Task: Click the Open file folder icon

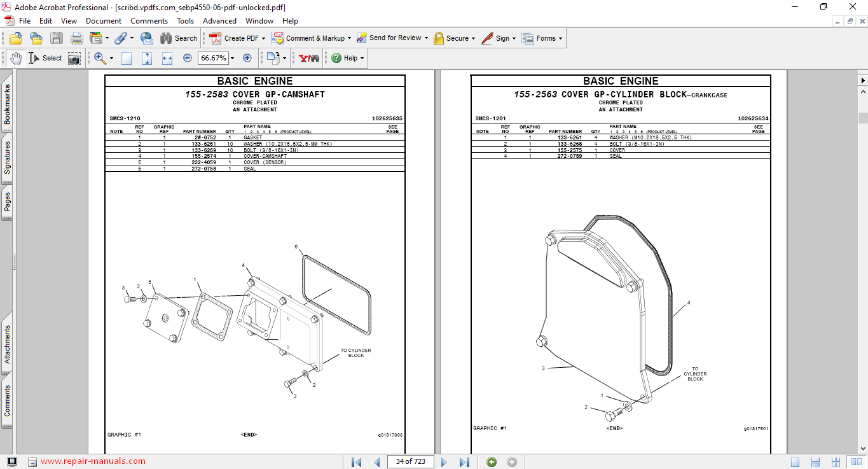Action: pyautogui.click(x=16, y=38)
